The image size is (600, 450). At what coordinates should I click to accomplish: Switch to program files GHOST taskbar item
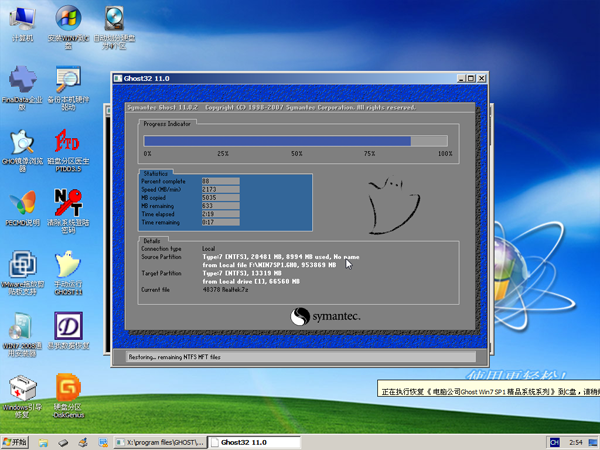pyautogui.click(x=160, y=442)
